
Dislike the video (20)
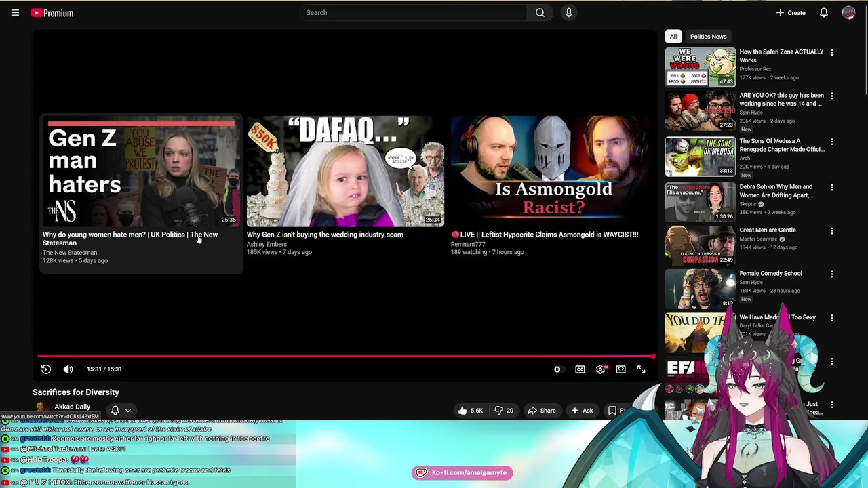pyautogui.click(x=504, y=411)
